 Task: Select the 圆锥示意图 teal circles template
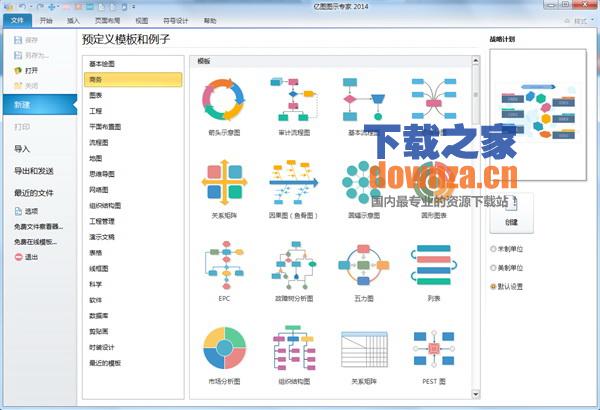click(x=362, y=183)
